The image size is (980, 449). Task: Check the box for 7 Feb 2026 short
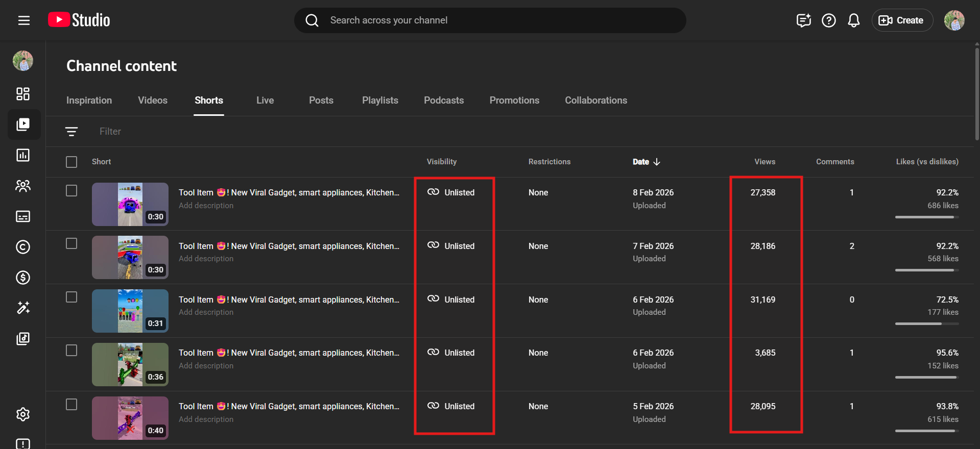click(x=71, y=244)
